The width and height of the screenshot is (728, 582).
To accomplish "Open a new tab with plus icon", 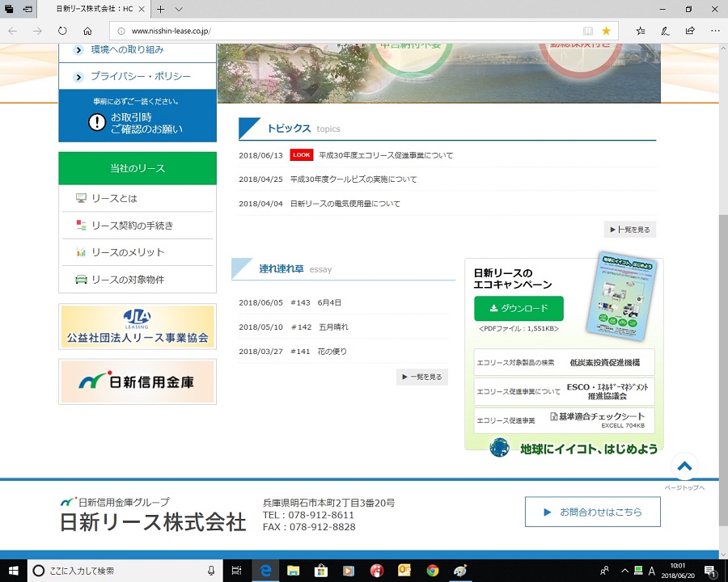I will [161, 9].
